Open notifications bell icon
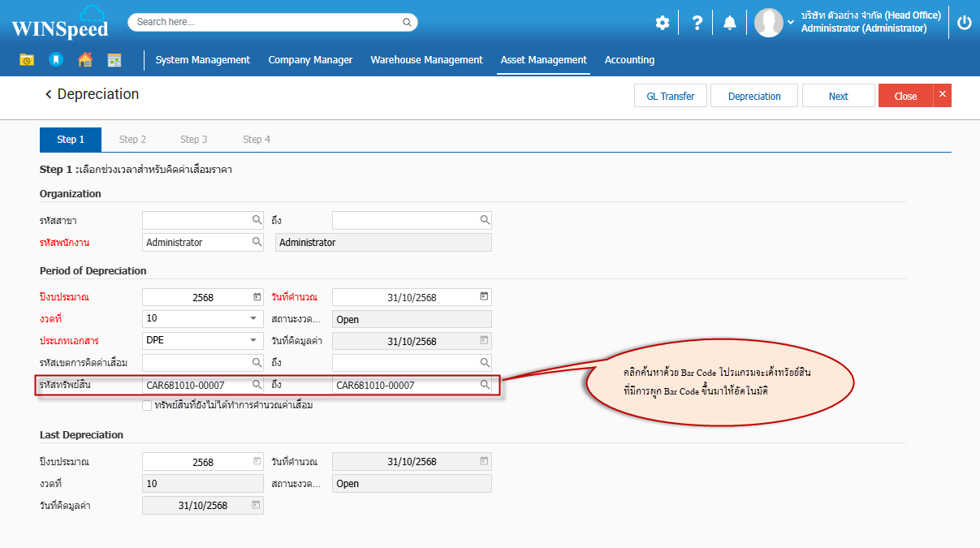Screen dimensions: 980x548 pyautogui.click(x=730, y=23)
